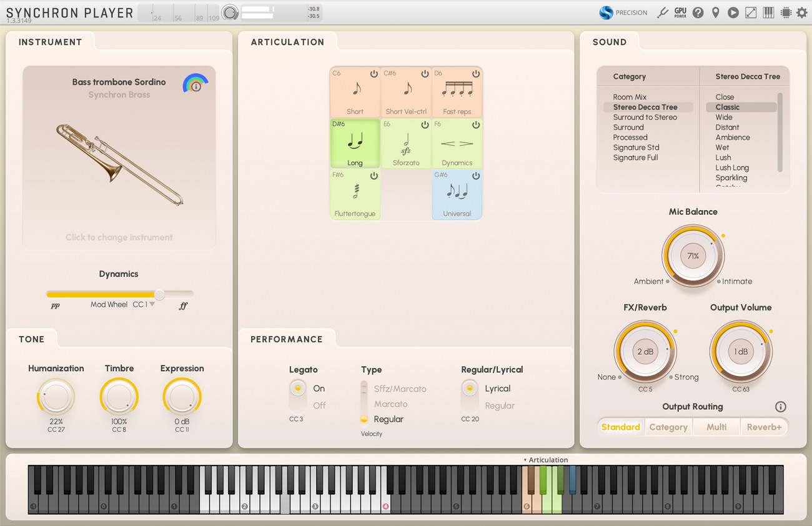Select Multi output routing tab
Image resolution: width=812 pixels, height=526 pixels.
716,427
